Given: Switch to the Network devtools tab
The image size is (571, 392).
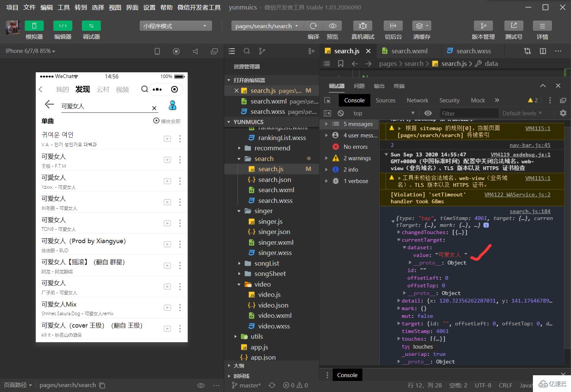Looking at the screenshot, I should [x=417, y=100].
